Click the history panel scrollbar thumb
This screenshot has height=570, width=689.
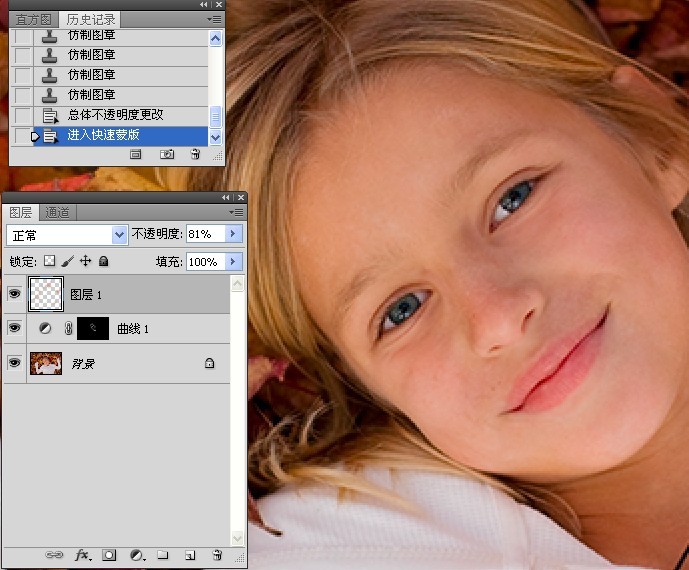[215, 117]
